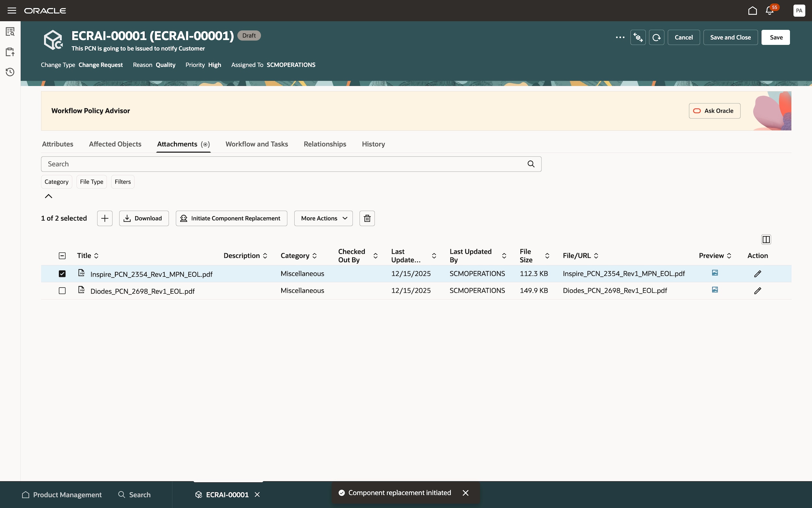Click the refresh icon in header
The image size is (812, 508).
[656, 37]
